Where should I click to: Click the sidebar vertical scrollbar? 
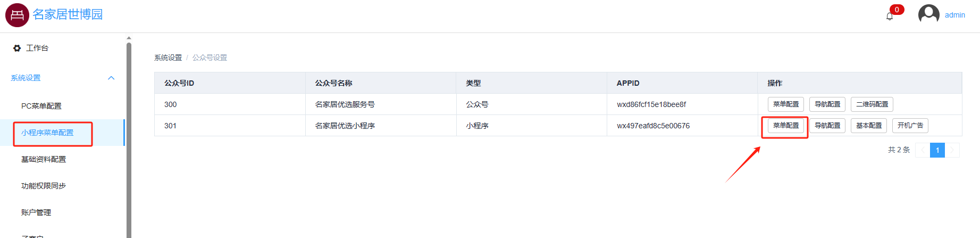tap(129, 138)
